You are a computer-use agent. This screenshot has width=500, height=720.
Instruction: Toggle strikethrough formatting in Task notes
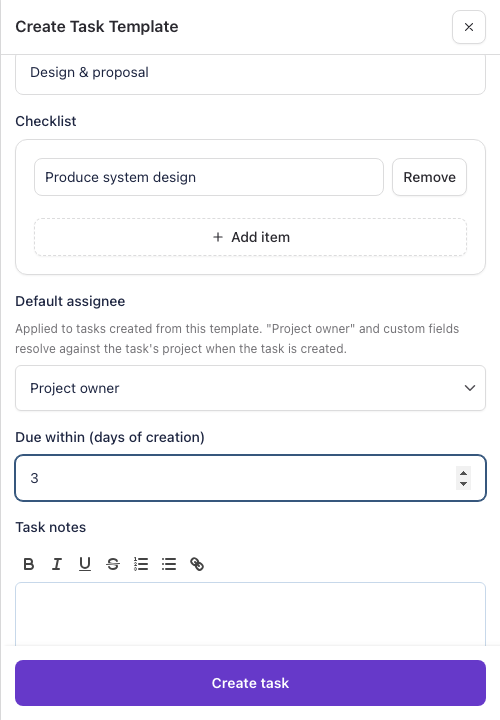click(x=112, y=564)
